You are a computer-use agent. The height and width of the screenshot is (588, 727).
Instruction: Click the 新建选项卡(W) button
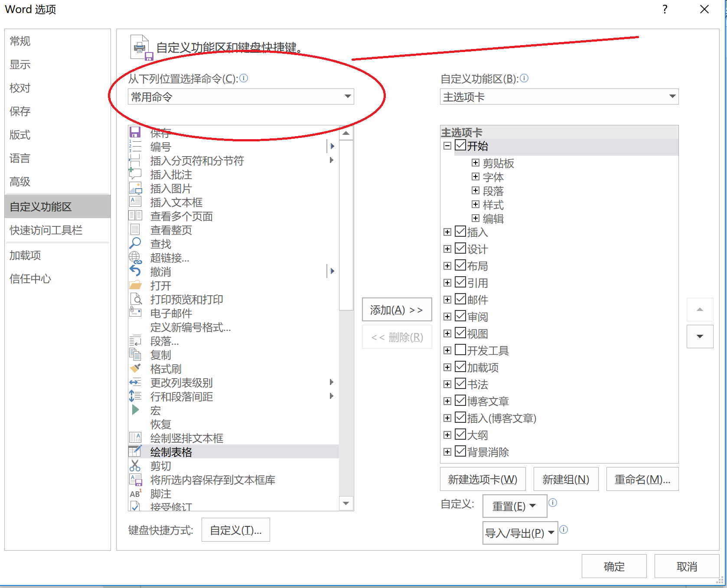[482, 479]
